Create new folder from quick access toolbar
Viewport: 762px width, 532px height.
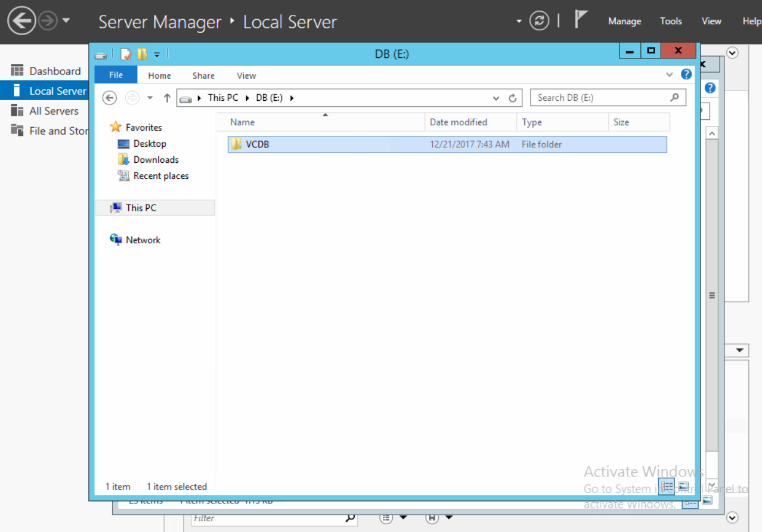pos(142,54)
